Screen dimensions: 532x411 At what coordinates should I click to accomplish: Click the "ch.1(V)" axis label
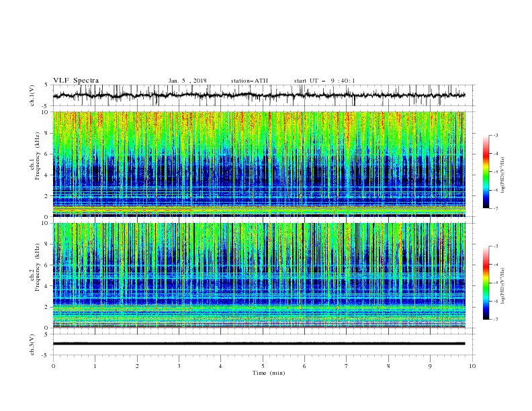point(32,95)
